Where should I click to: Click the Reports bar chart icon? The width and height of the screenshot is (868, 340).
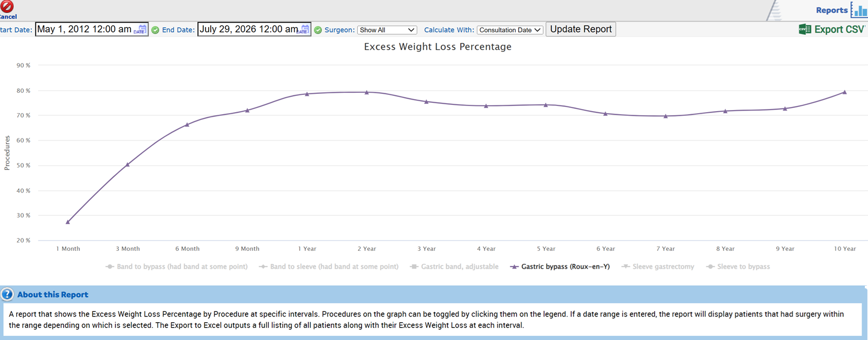[x=859, y=10]
